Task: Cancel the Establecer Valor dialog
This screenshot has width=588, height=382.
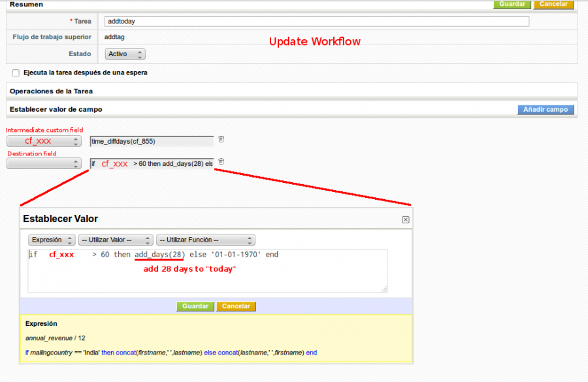Action: [x=236, y=306]
